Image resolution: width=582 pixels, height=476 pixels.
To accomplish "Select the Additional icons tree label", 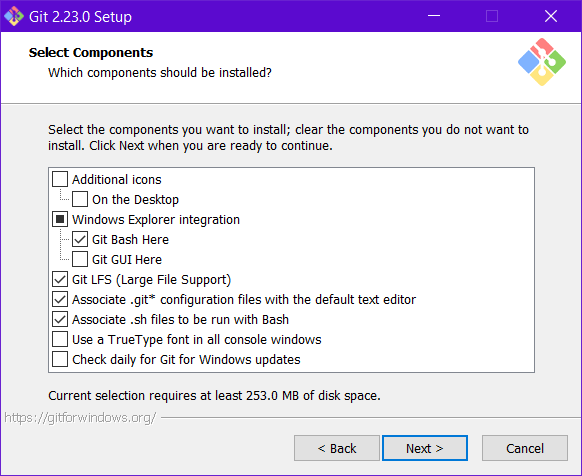I will click(x=117, y=179).
